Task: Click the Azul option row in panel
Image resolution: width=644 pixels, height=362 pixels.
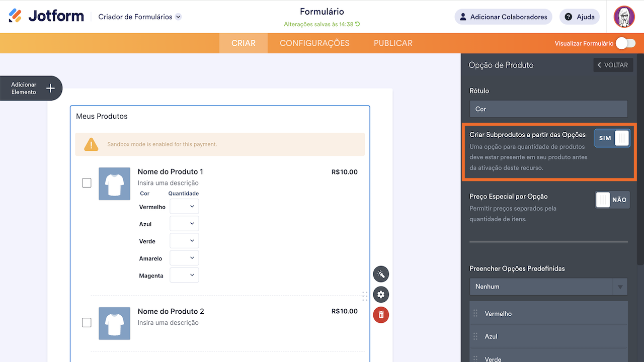Action: point(548,336)
